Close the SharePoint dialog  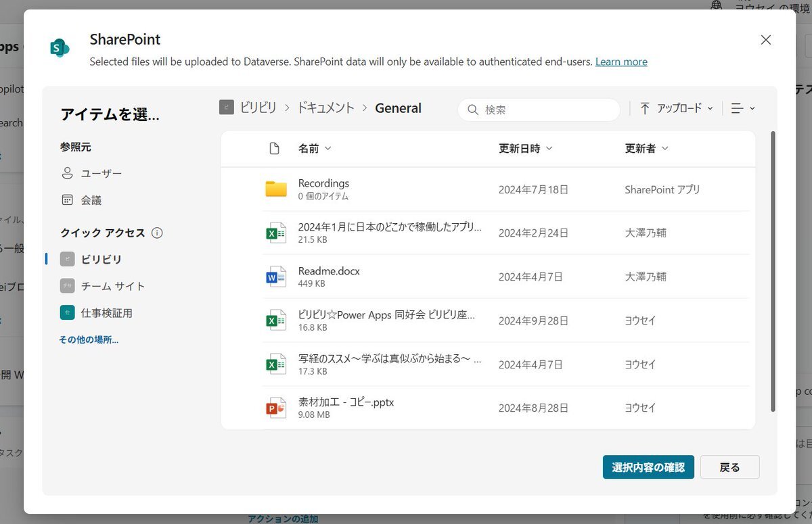point(765,40)
